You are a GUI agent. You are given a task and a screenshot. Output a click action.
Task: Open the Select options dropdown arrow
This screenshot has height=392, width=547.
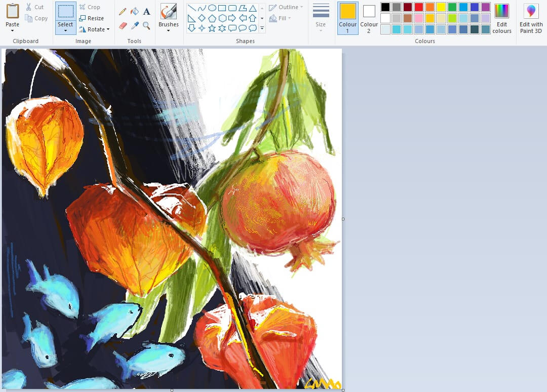[x=65, y=31]
